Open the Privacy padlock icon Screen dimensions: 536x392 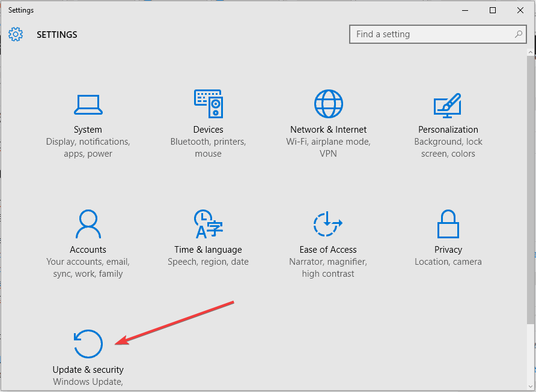tap(448, 224)
